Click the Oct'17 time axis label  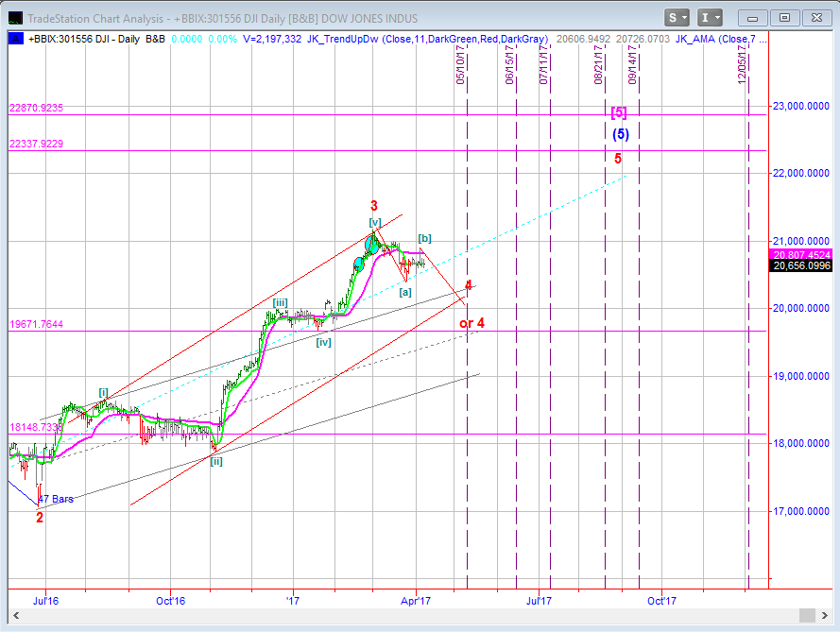point(661,601)
